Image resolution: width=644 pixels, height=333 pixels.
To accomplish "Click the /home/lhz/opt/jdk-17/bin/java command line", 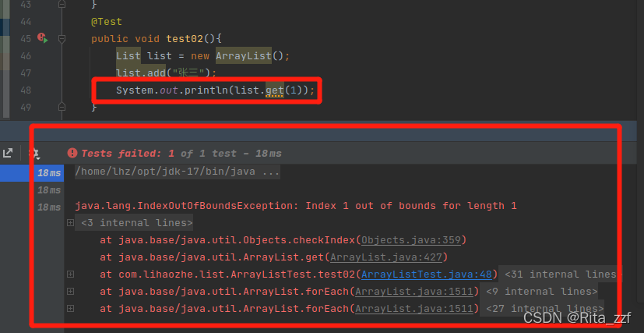I will (x=178, y=171).
